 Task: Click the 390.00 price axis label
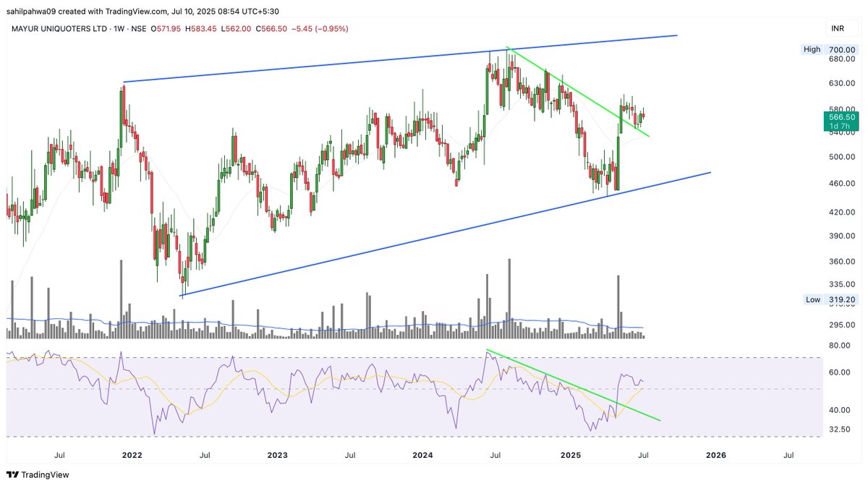[x=842, y=236]
